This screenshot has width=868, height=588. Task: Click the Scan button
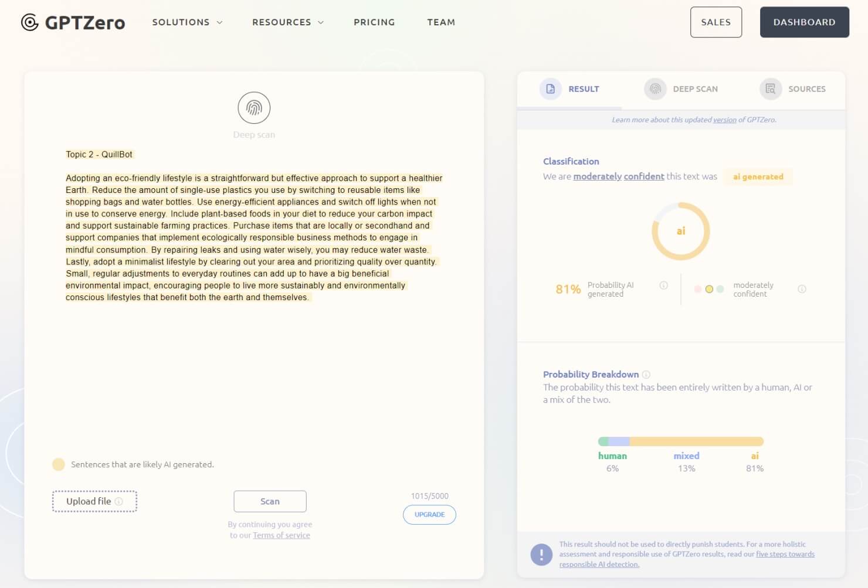click(270, 502)
